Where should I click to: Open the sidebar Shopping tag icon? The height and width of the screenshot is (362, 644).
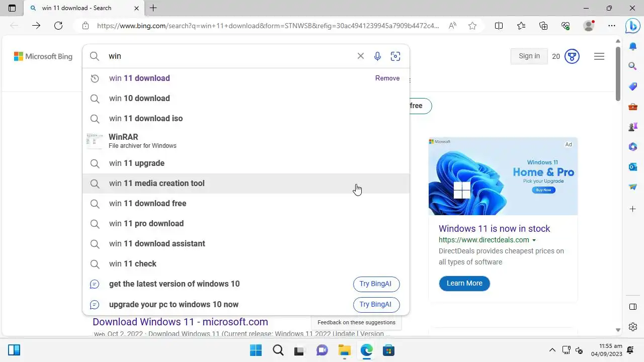(x=633, y=86)
